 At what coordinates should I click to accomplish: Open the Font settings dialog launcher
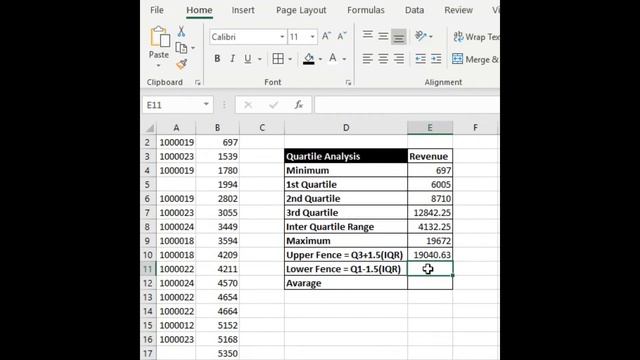[x=348, y=82]
